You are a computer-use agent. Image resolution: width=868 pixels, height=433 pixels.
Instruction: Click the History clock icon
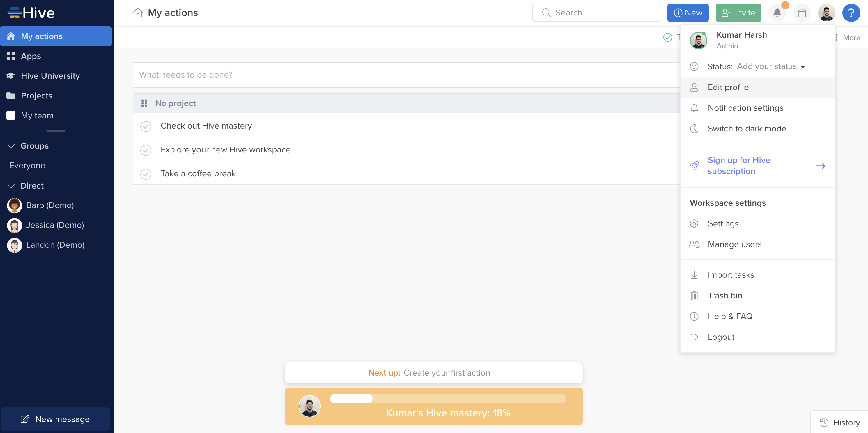click(824, 422)
